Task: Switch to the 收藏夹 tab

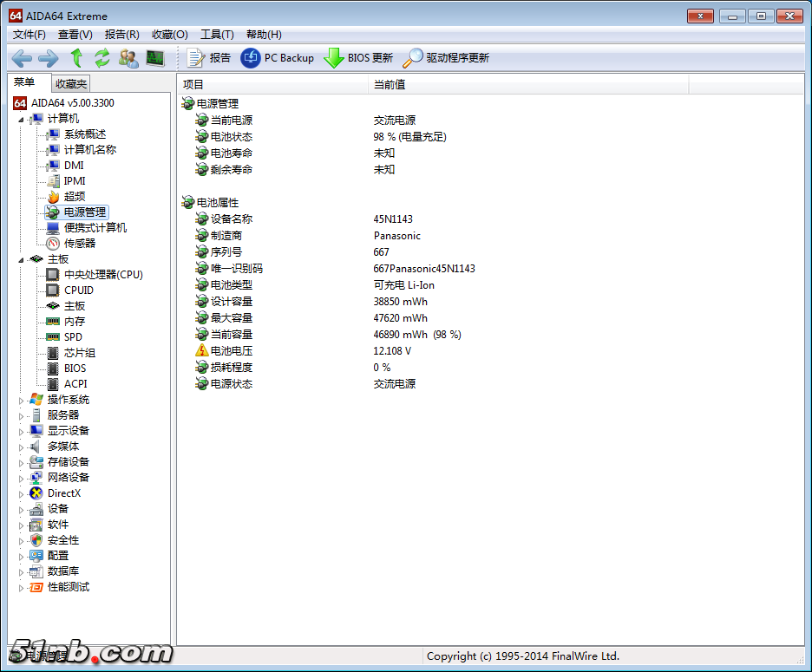Action: pos(70,84)
